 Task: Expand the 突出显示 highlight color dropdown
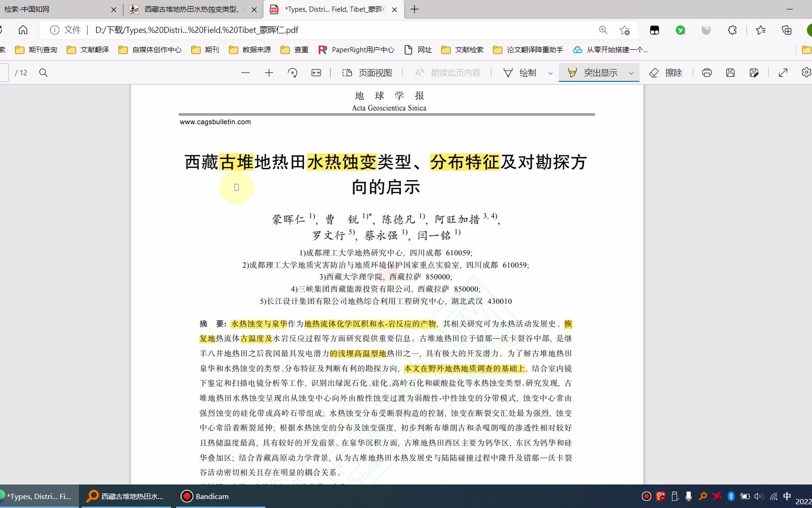[631, 73]
